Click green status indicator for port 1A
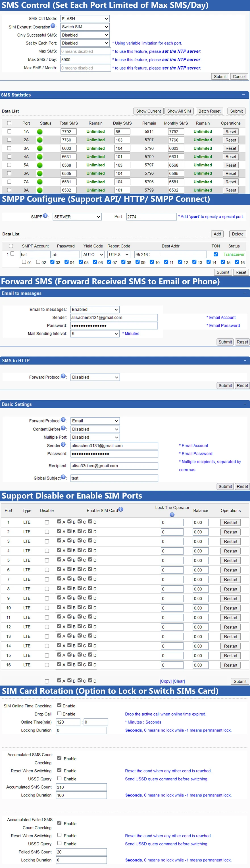Screen dimensions: 250x868 click(40, 132)
